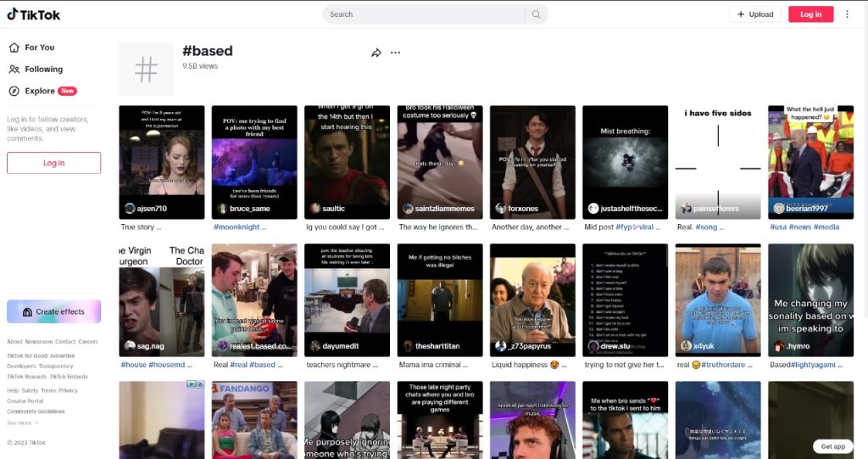The image size is (868, 459).
Task: Open the video thumbnail by ajsen710
Action: pos(161,161)
